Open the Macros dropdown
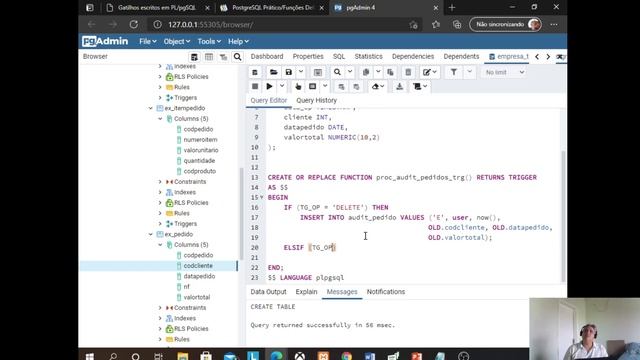Image resolution: width=640 pixels, height=360 pixels. pyautogui.click(x=420, y=87)
